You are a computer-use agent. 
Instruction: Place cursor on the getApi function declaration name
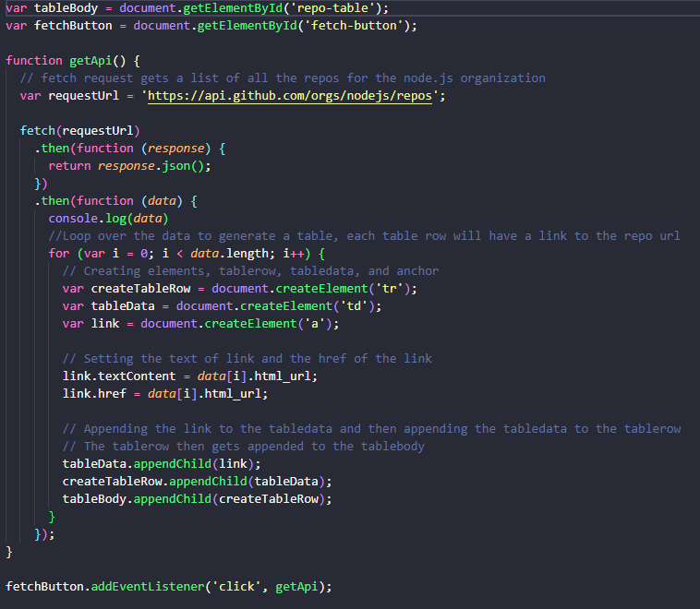click(x=91, y=61)
